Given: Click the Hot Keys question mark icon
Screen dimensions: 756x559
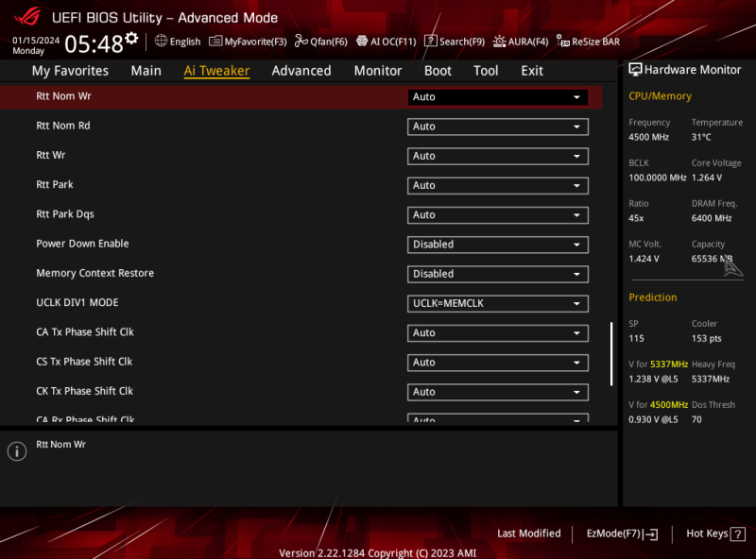Looking at the screenshot, I should click(738, 534).
